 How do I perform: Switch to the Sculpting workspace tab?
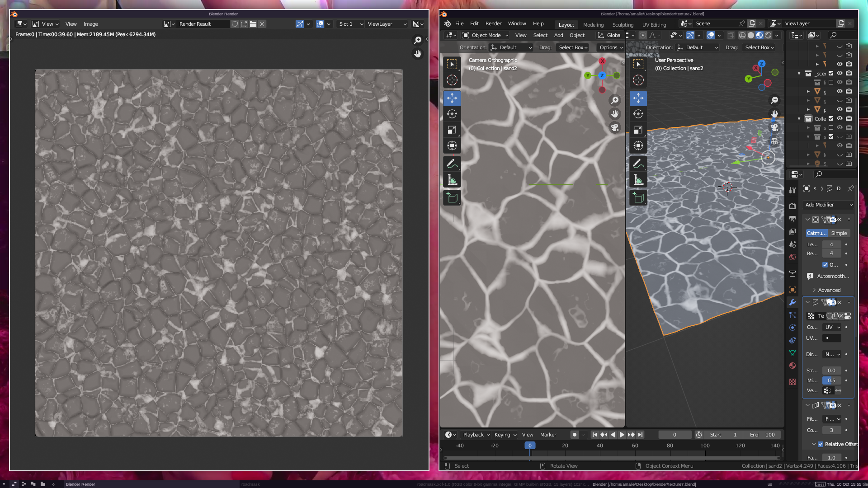pos(623,24)
